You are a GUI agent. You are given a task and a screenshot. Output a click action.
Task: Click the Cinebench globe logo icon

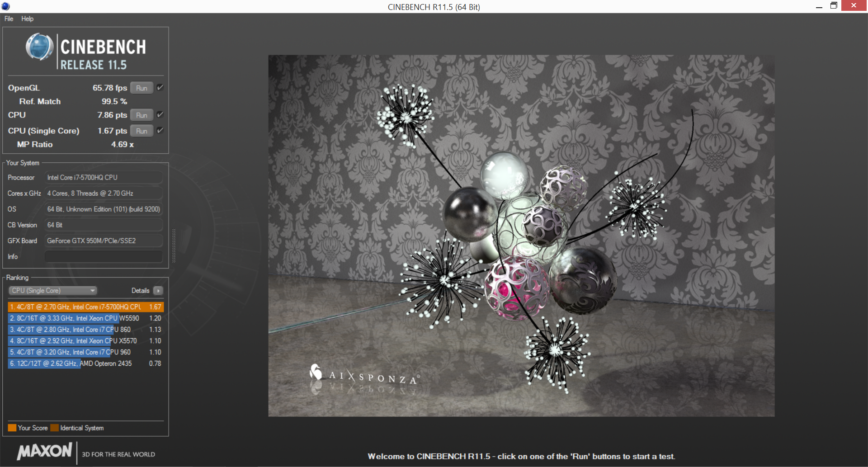[x=39, y=47]
